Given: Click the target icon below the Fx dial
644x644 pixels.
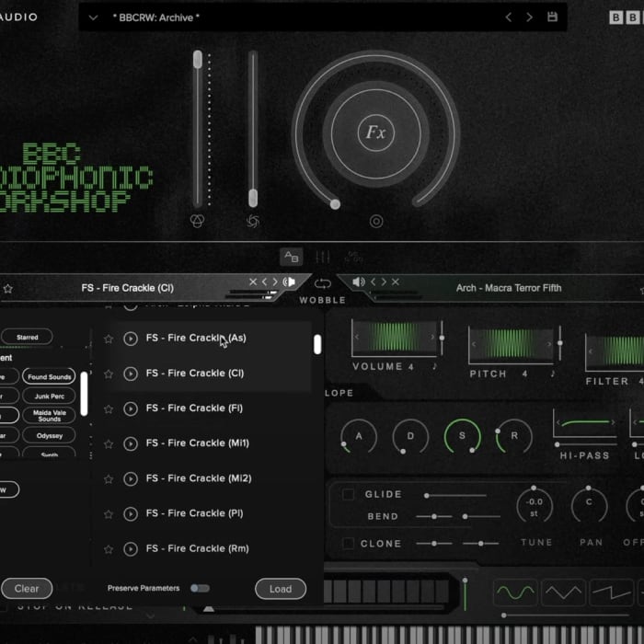Looking at the screenshot, I should click(375, 222).
